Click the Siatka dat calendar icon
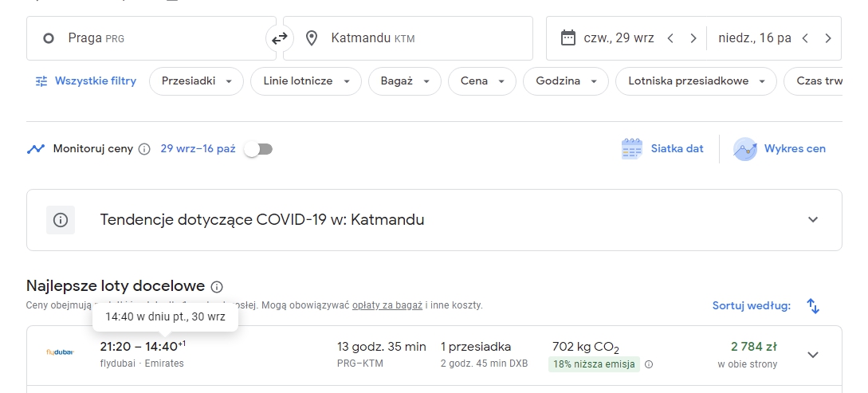Image resolution: width=868 pixels, height=393 pixels. [x=631, y=149]
